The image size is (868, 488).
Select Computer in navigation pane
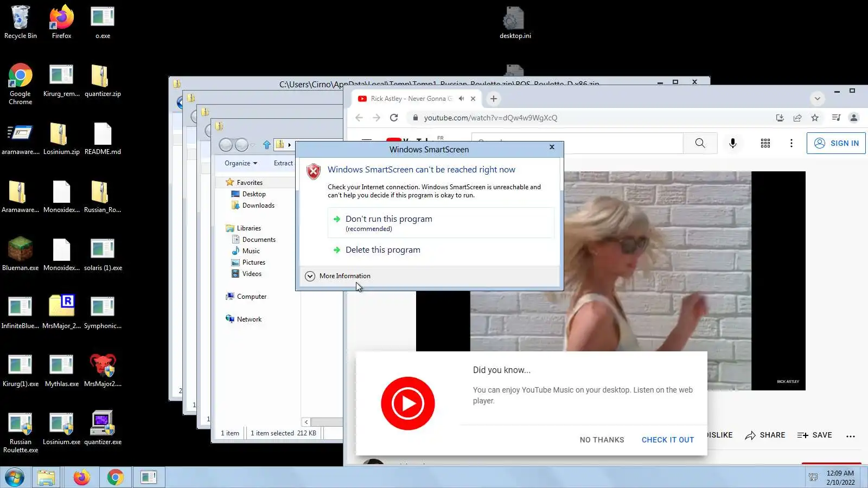point(251,297)
